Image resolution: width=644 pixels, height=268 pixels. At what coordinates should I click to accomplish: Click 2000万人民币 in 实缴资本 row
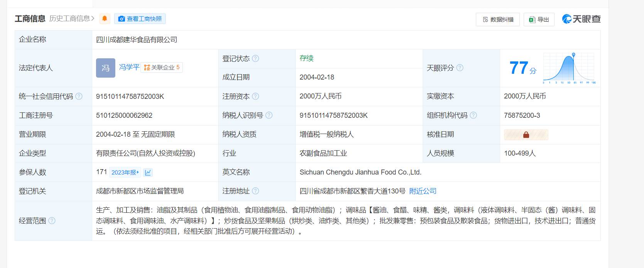pos(525,96)
